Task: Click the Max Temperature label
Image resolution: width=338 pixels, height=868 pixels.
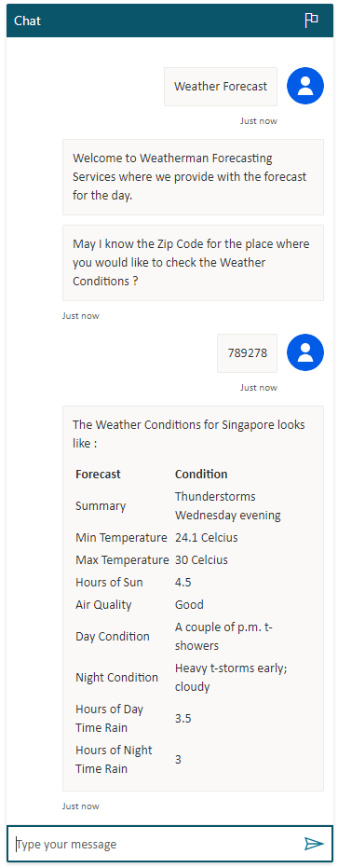Action: pyautogui.click(x=122, y=559)
